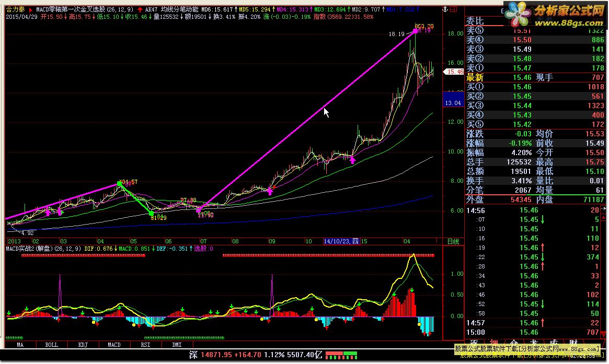Click the 振幅 value 4.20%
The width and height of the screenshot is (609, 364).
[522, 152]
